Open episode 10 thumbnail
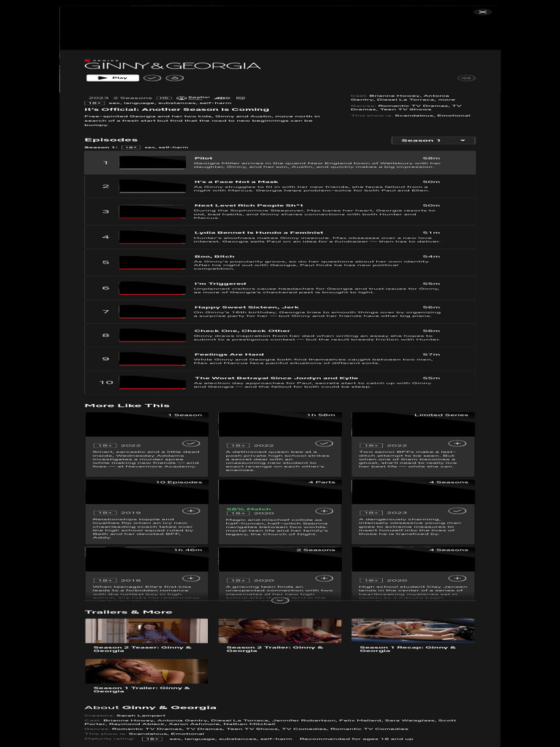 pos(152,382)
